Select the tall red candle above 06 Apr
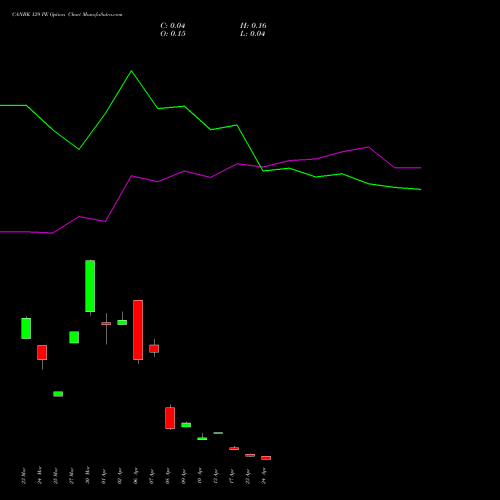Screen dimensions: 500x500 tap(138, 330)
